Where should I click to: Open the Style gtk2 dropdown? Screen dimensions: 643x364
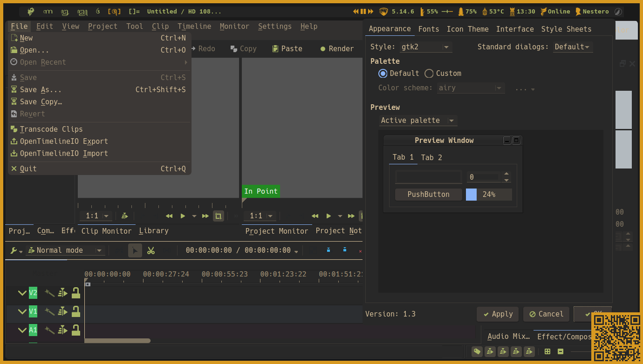(425, 47)
